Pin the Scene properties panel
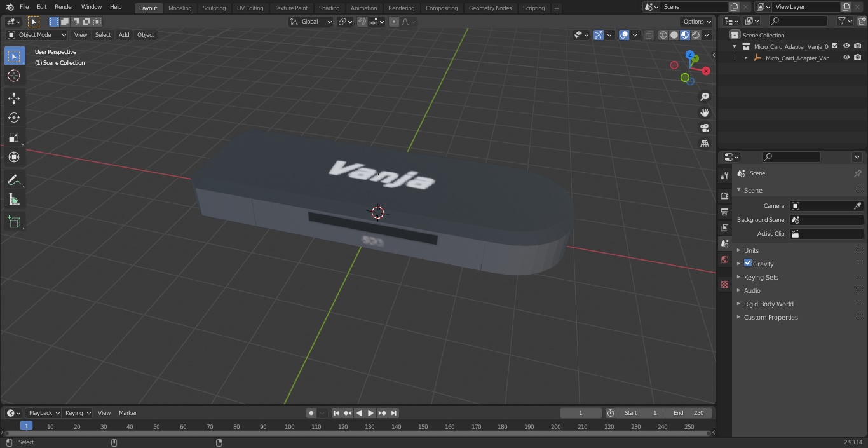 click(857, 173)
